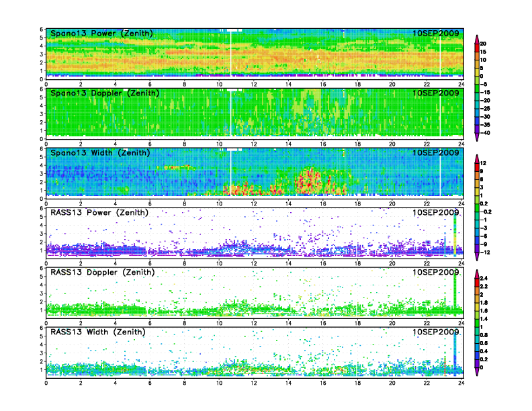Click the vertical colored streak near hour 23.6 in RASS13 Power
This screenshot has height=411, width=532.
point(455,234)
